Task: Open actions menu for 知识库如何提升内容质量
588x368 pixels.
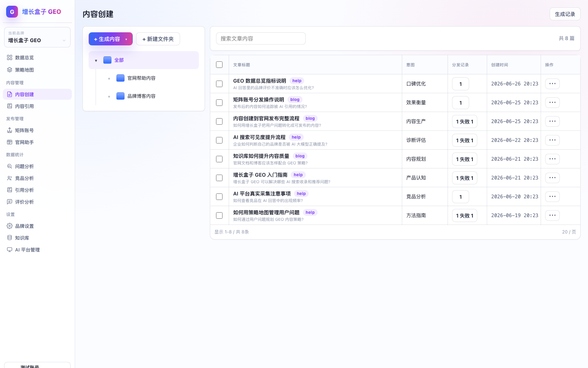Action: click(552, 159)
